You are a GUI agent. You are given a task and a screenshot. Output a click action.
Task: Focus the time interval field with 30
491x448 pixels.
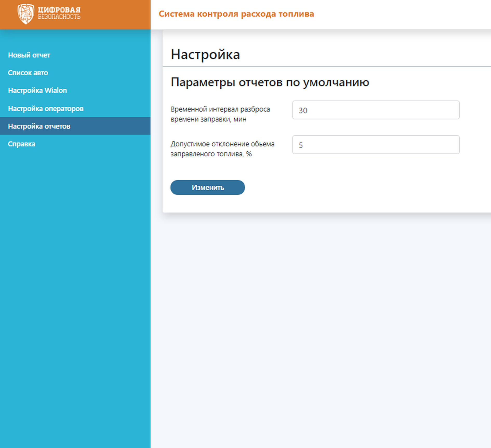click(x=376, y=110)
